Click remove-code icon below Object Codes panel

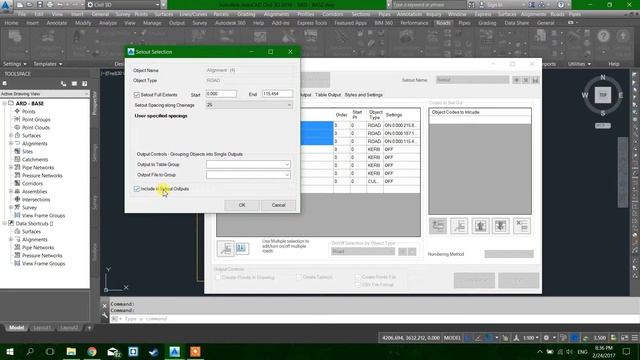click(522, 226)
